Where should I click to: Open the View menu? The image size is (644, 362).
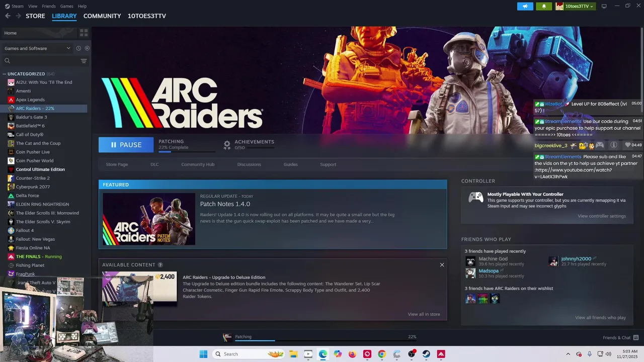pyautogui.click(x=33, y=6)
